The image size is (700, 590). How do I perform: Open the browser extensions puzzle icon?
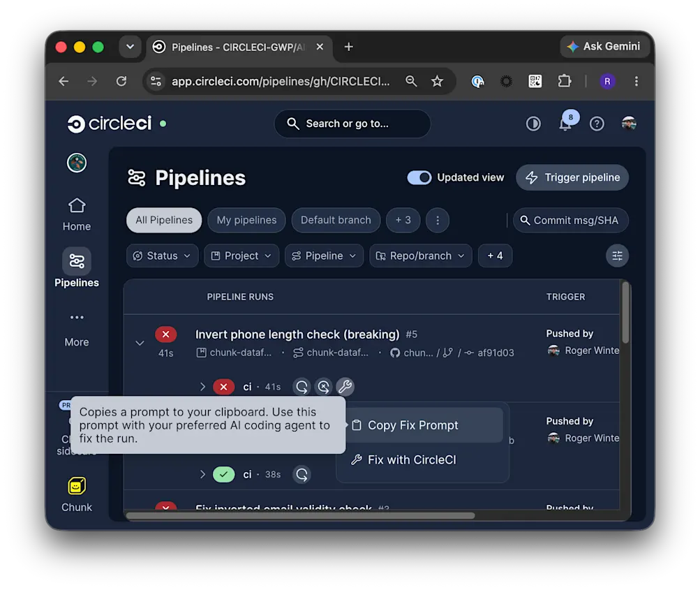[565, 81]
